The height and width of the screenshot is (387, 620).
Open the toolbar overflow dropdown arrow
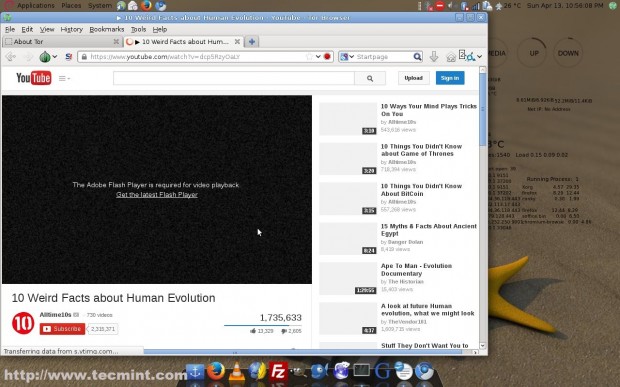[480, 57]
